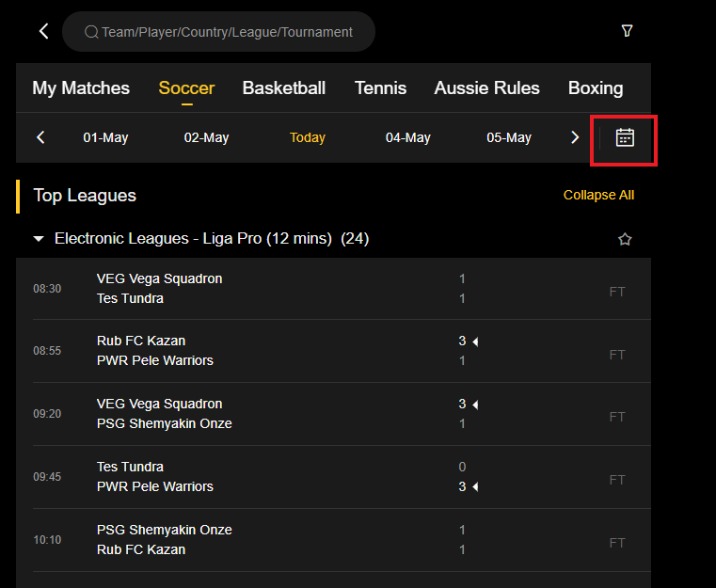Go to next dates arrow
The width and height of the screenshot is (716, 588).
point(575,138)
